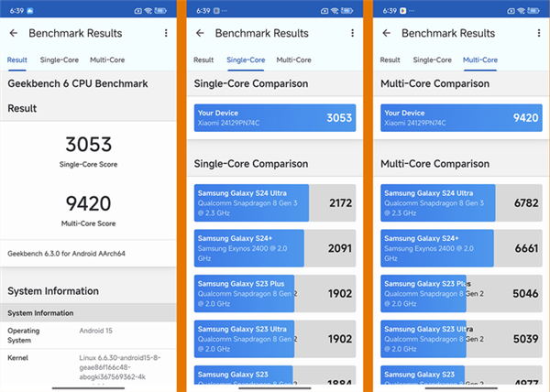550x392 pixels.
Task: Tap back arrow in the middle Single-Core screen
Action: [199, 33]
